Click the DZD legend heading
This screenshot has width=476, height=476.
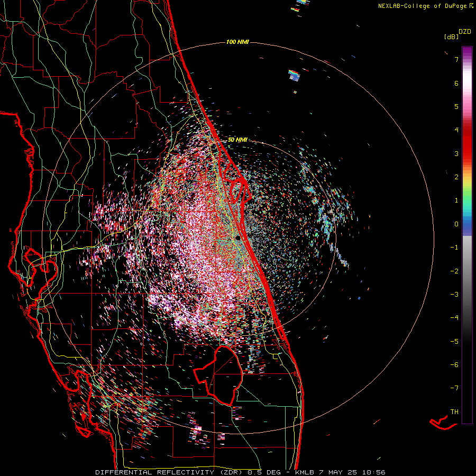coord(465,32)
